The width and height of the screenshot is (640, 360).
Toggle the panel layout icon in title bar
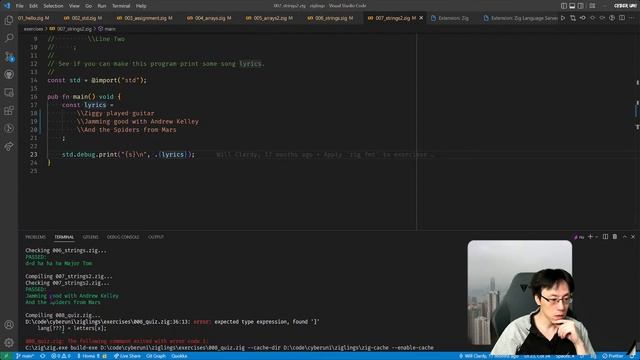click(572, 6)
